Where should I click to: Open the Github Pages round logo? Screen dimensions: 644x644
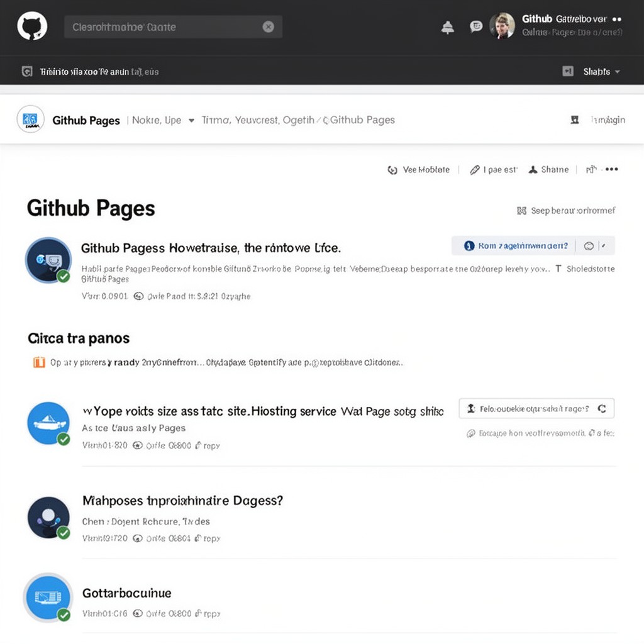coord(30,119)
